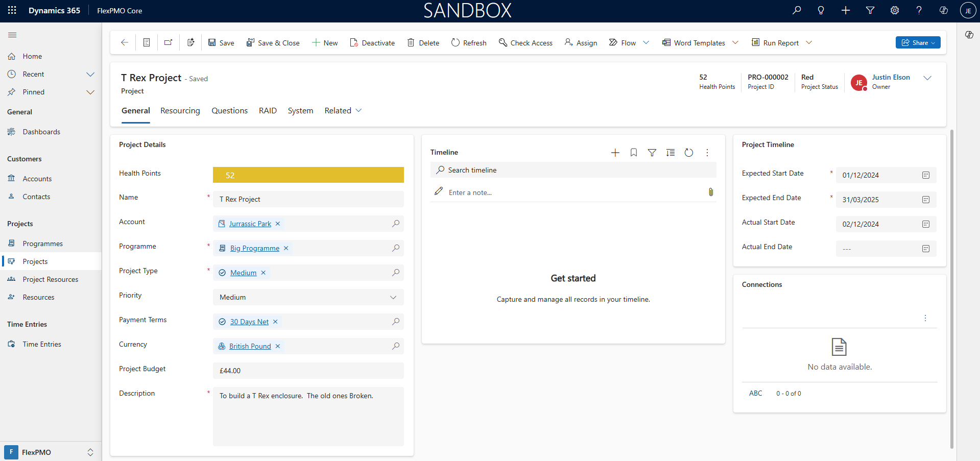The height and width of the screenshot is (461, 980).
Task: Collapse the left navigation with hamburger button
Action: [x=12, y=35]
